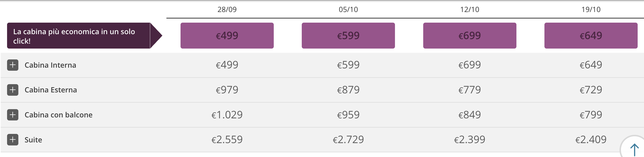The height and width of the screenshot is (157, 644).
Task: Pick Cabina Esterna price €979
Action: (227, 90)
